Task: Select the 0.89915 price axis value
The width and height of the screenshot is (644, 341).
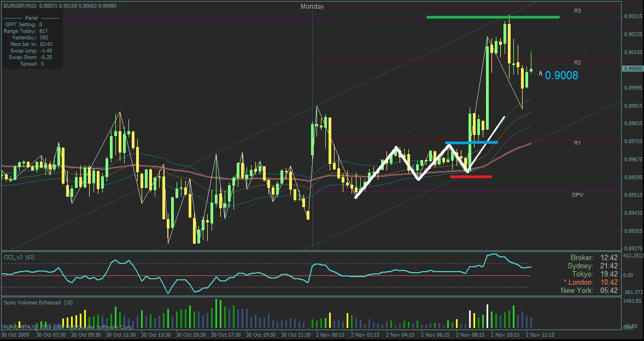Action: point(633,106)
